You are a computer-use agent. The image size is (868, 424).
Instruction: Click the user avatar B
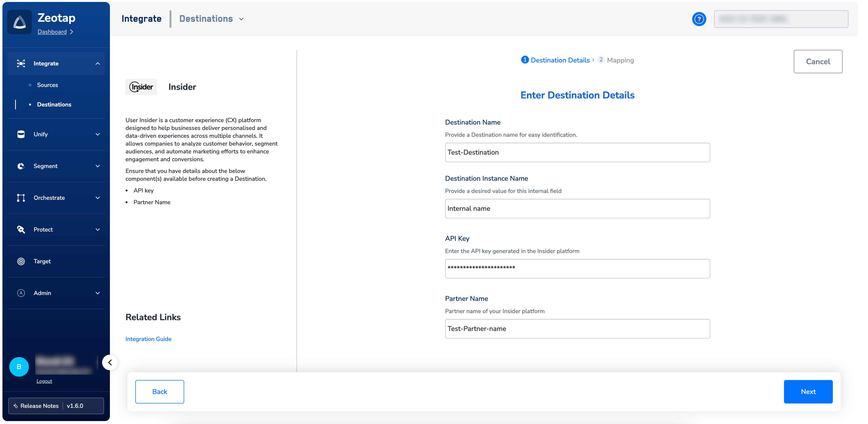point(19,367)
